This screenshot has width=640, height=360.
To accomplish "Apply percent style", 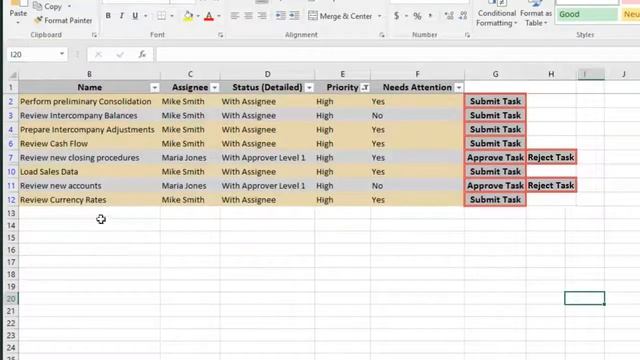I will pyautogui.click(x=417, y=16).
